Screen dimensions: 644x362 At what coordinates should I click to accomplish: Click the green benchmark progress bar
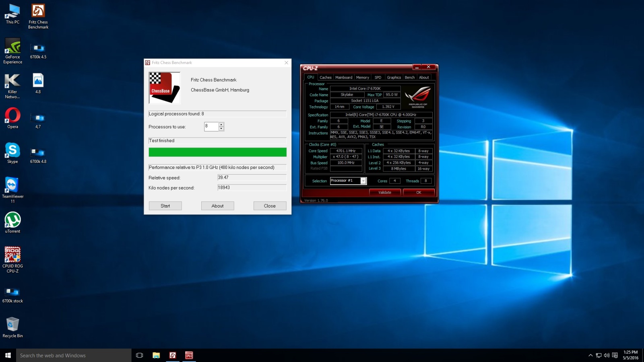click(x=217, y=152)
